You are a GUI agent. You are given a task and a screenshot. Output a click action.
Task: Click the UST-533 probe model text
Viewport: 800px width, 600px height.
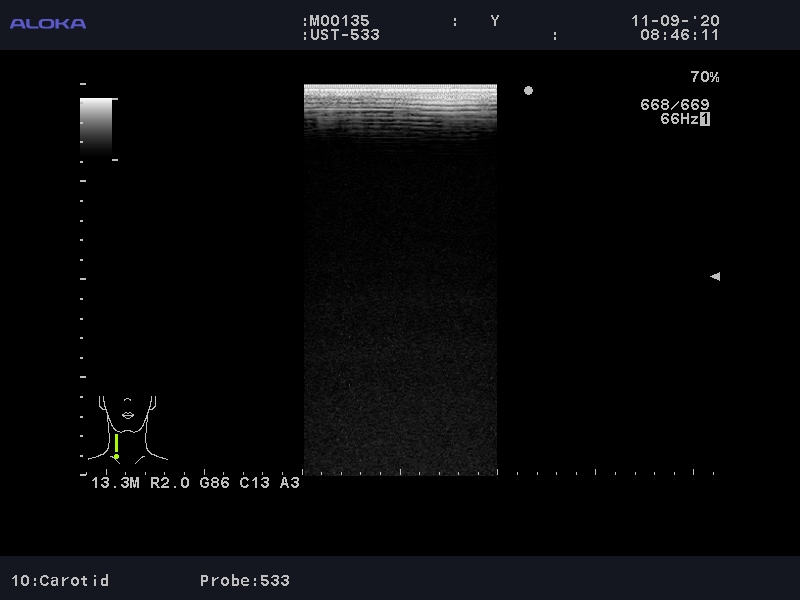(x=344, y=35)
